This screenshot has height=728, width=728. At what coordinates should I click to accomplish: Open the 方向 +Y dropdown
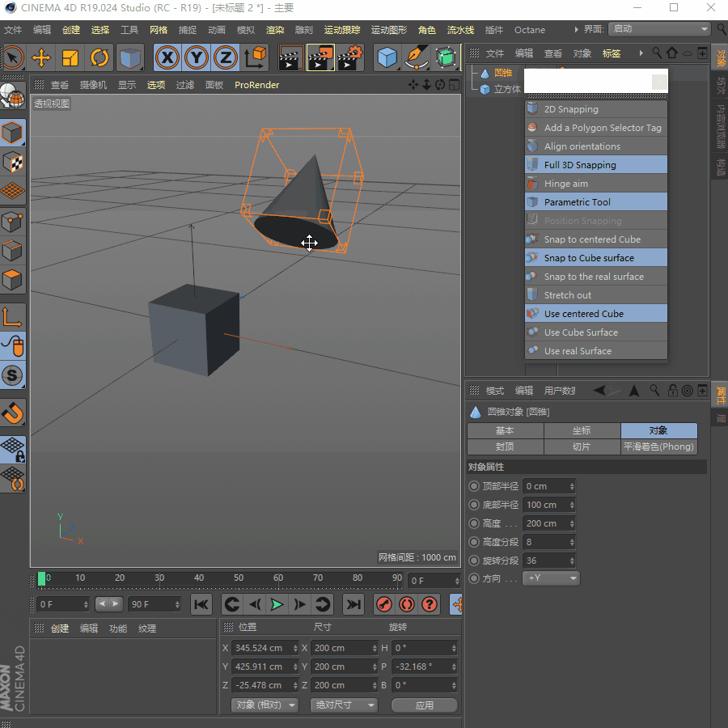pos(551,578)
